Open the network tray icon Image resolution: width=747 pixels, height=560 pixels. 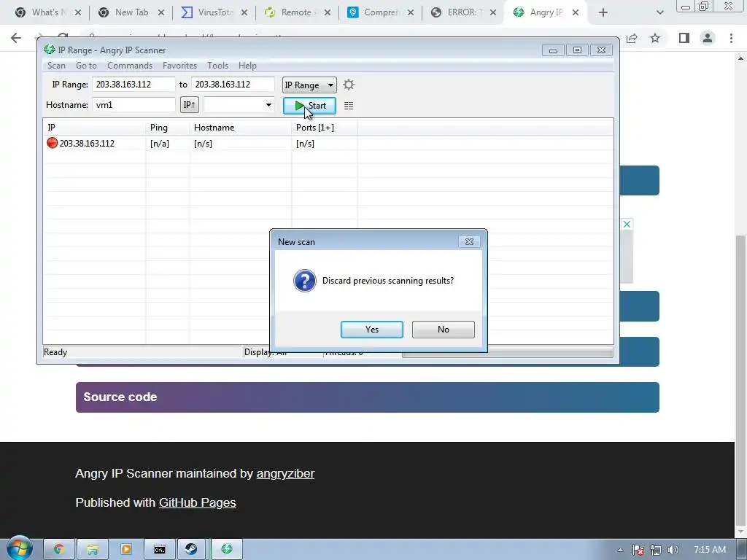656,550
